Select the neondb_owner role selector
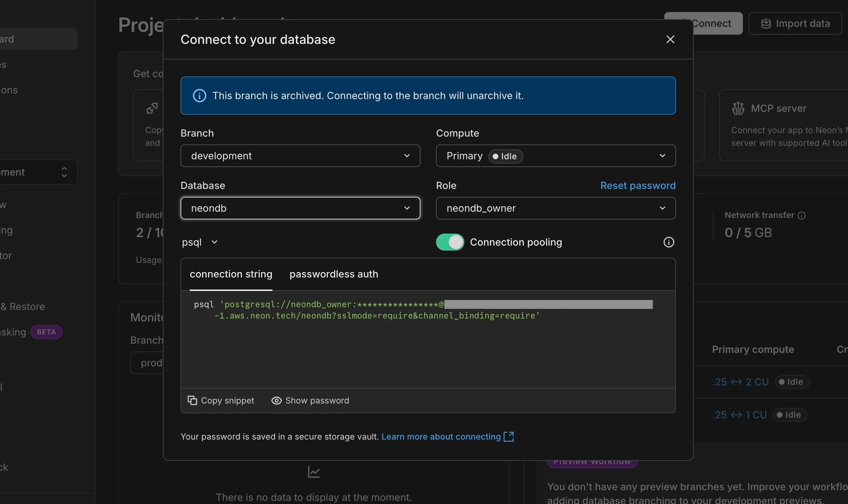Screen dimensions: 848x504 [x=555, y=208]
